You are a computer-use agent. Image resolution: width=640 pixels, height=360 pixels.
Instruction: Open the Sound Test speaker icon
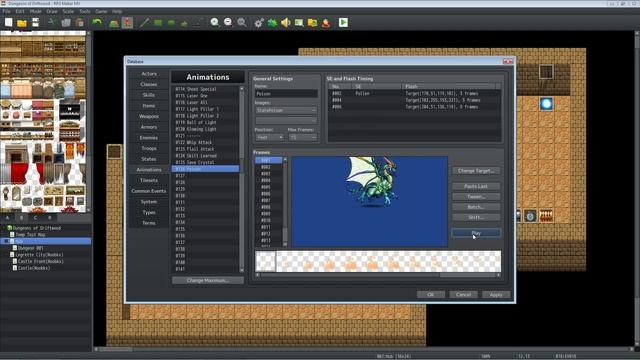coord(286,22)
